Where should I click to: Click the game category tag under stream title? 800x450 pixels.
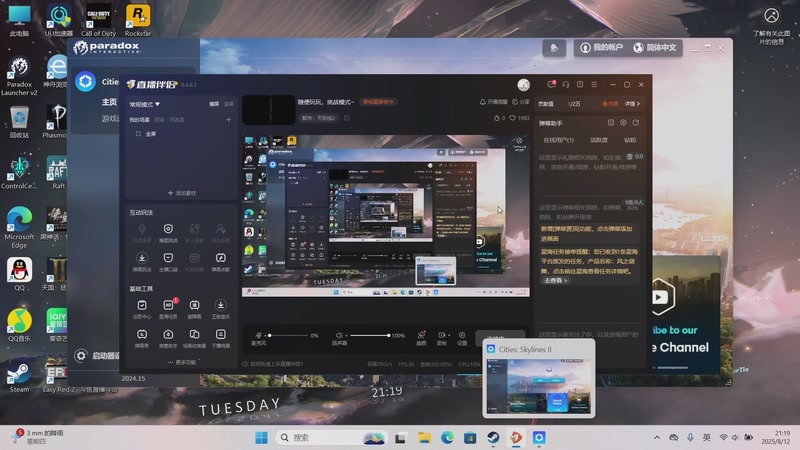318,118
